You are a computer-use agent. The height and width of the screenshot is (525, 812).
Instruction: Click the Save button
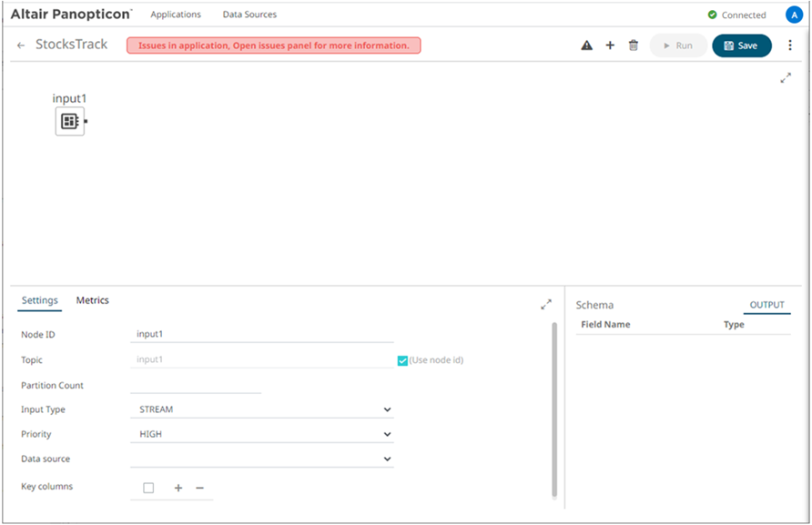741,45
